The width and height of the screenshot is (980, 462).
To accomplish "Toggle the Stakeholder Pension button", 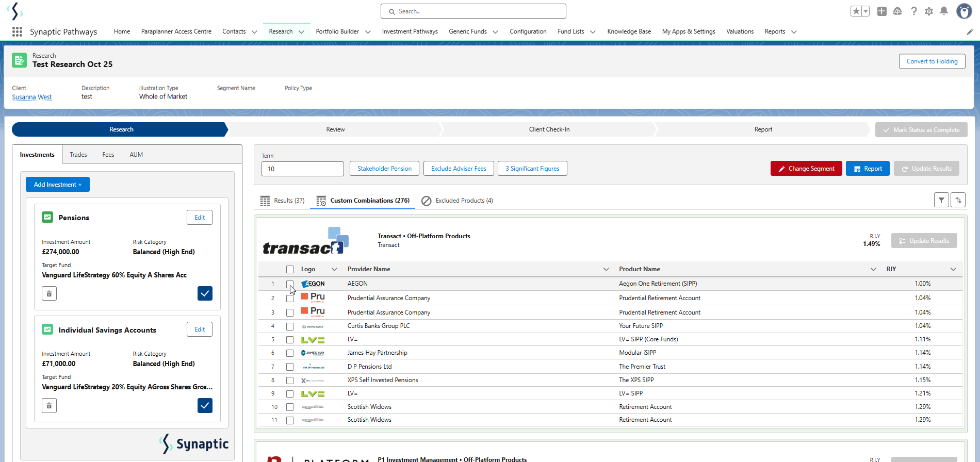I will click(384, 169).
